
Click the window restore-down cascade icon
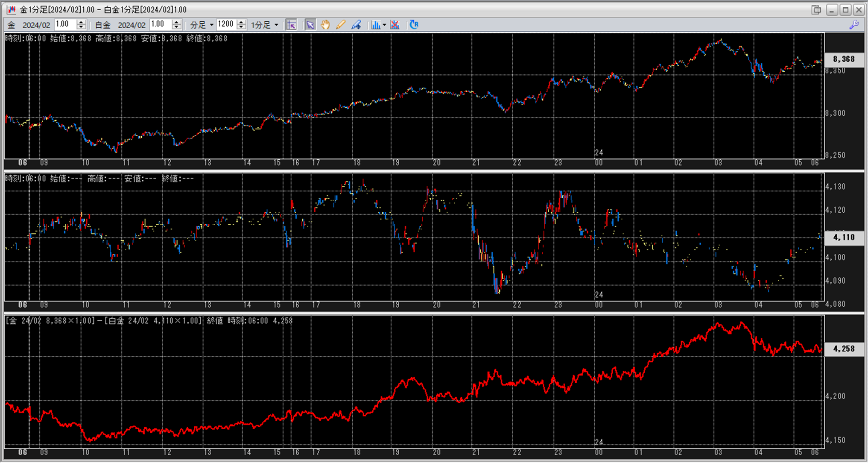pyautogui.click(x=816, y=9)
